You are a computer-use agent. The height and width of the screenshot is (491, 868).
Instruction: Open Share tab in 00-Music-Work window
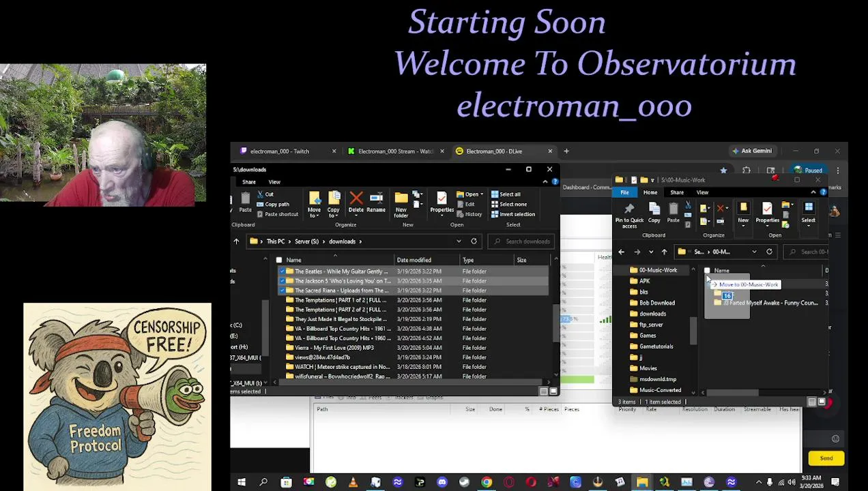point(677,192)
